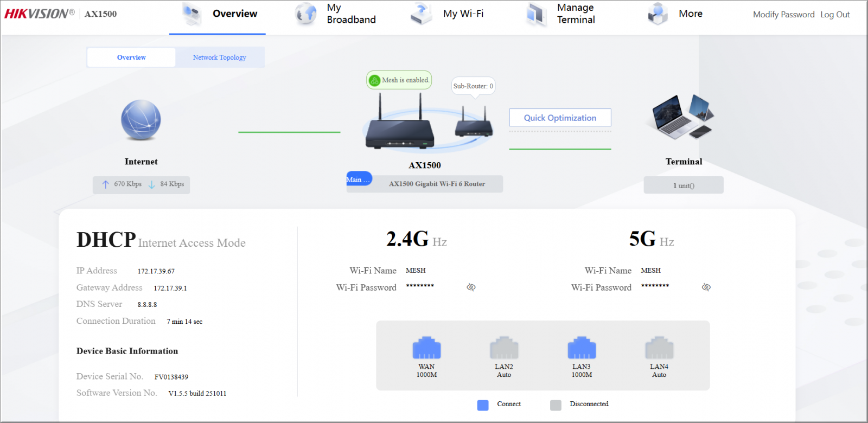Expand the More menu
This screenshot has height=423, width=868.
pos(676,14)
